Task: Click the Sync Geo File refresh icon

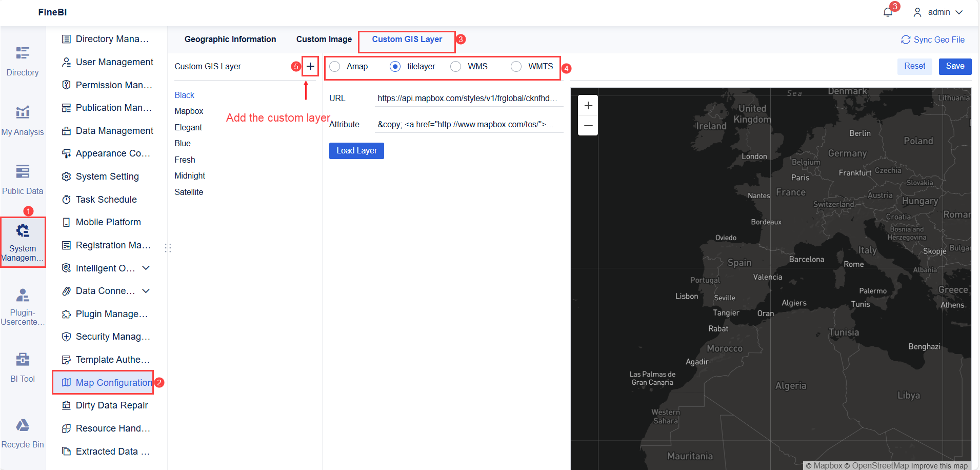Action: point(906,40)
